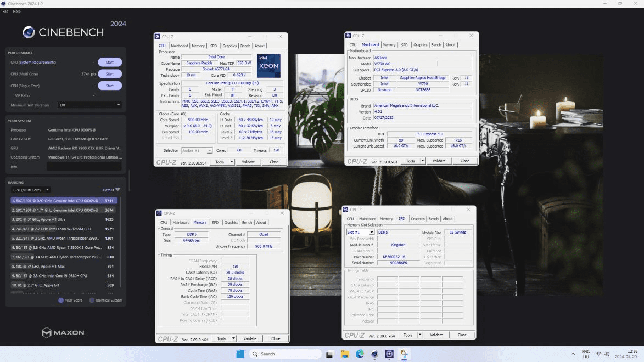Click the Your Score legend dot
Image resolution: width=644 pixels, height=362 pixels.
tap(61, 301)
